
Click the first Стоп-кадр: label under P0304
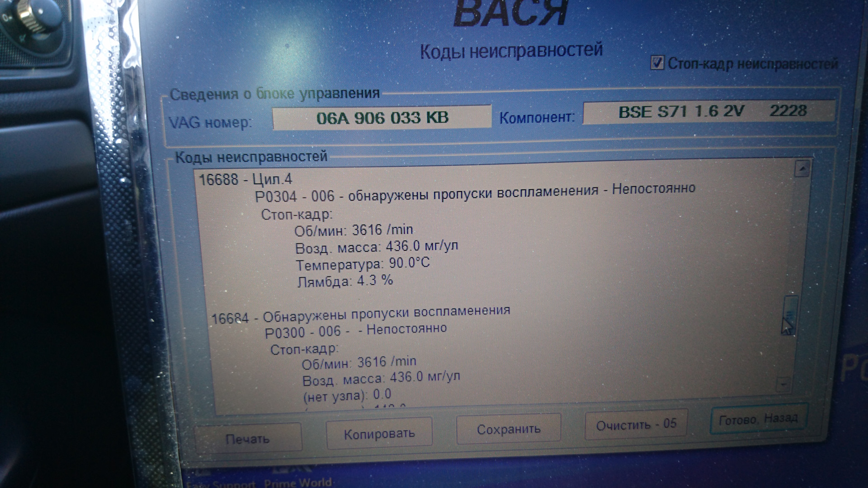pos(297,214)
